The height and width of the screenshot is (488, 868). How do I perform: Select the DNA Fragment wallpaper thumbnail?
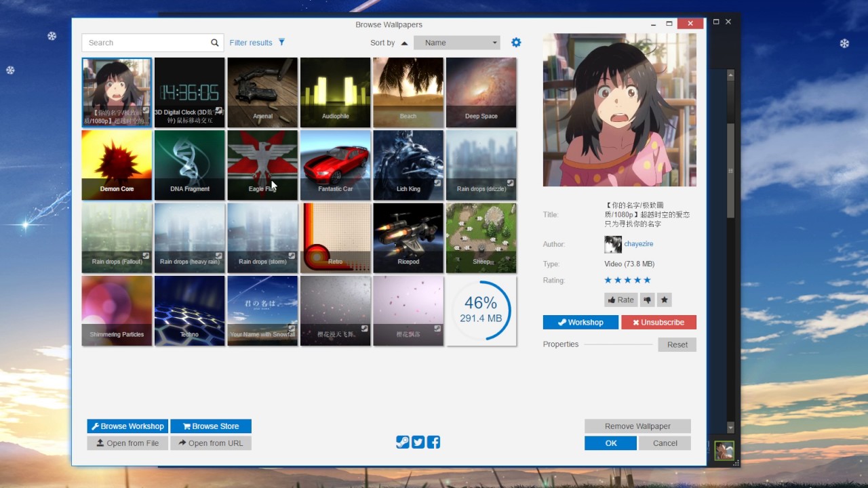coord(189,165)
